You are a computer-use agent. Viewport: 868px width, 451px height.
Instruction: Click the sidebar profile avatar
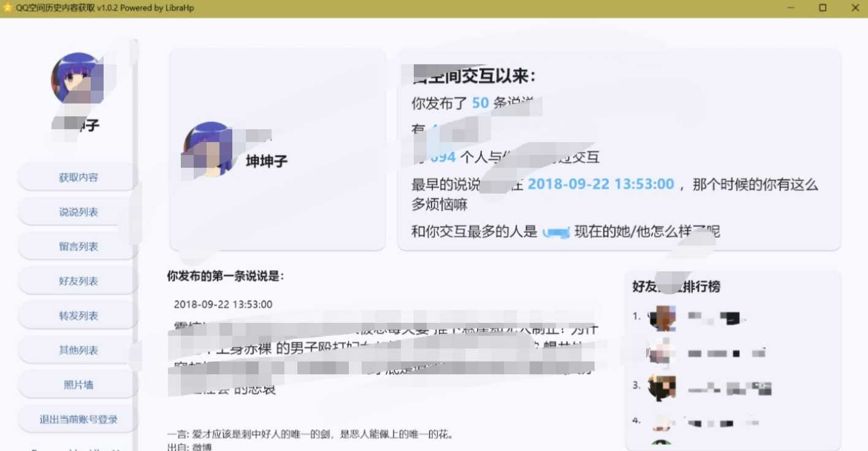click(x=77, y=78)
